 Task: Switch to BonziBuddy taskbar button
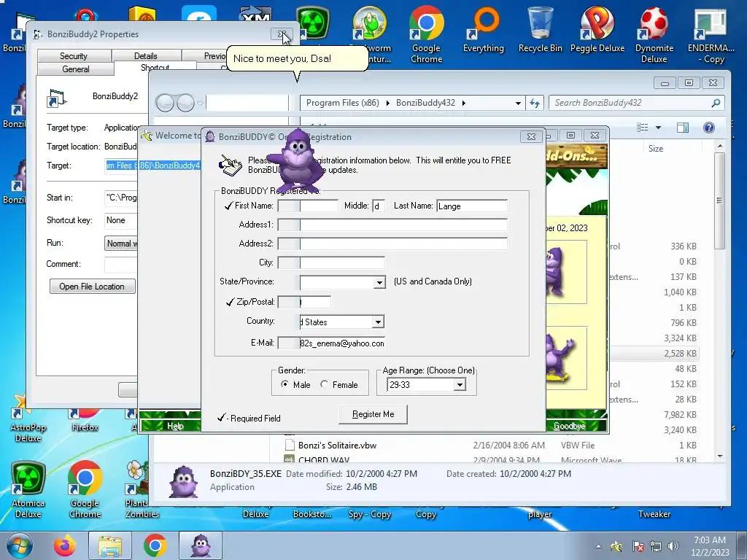point(201,545)
